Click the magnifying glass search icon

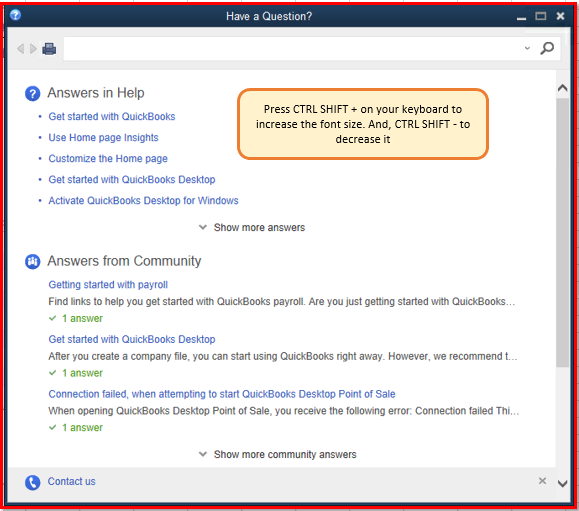point(547,48)
